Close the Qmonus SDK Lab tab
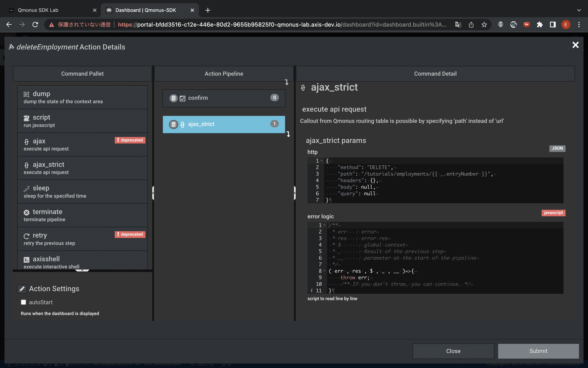The height and width of the screenshot is (368, 588). coord(95,10)
